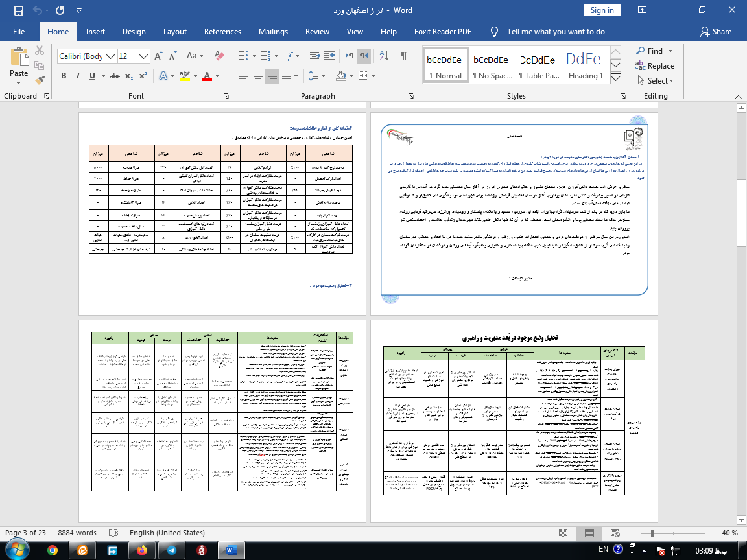Open the References tab
The width and height of the screenshot is (747, 560).
222,32
